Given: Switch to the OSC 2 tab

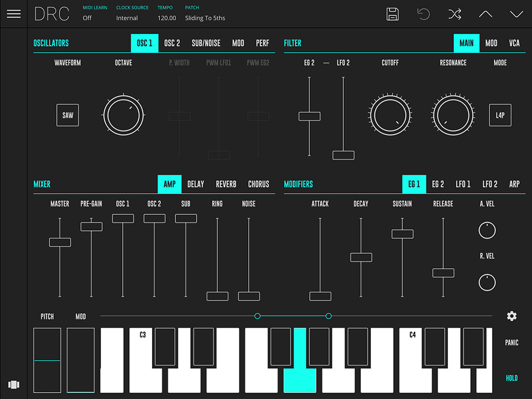Looking at the screenshot, I should coord(172,43).
